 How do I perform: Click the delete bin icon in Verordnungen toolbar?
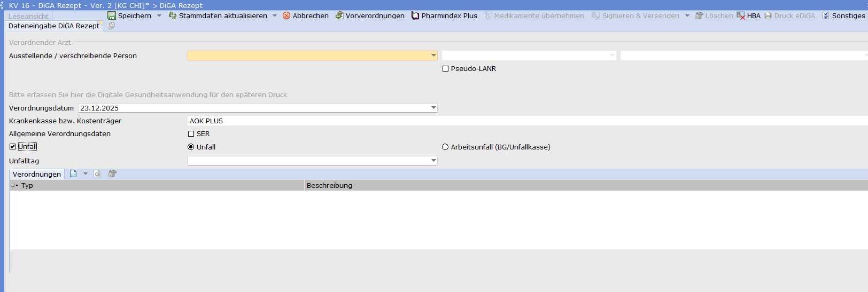[x=112, y=173]
